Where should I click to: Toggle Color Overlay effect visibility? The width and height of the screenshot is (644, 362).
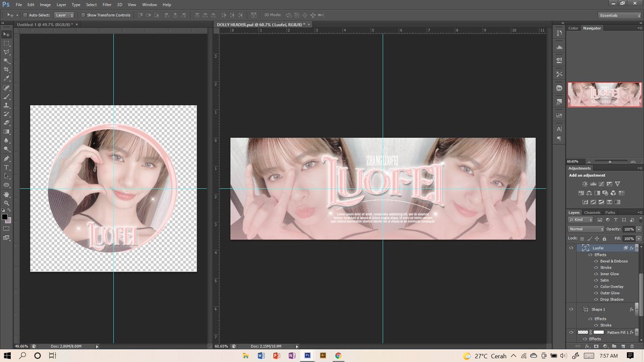(596, 287)
